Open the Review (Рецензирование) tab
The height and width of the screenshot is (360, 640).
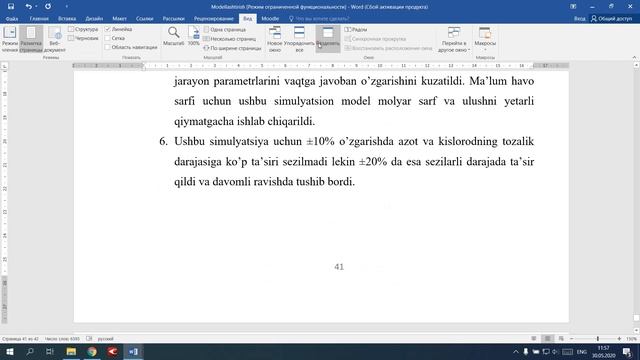click(x=214, y=18)
